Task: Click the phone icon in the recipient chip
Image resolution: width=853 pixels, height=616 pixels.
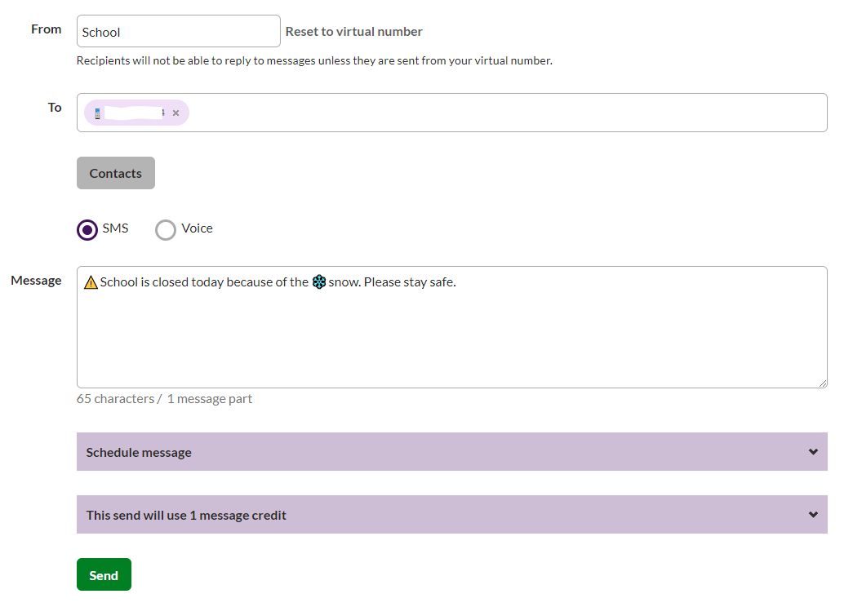Action: (x=98, y=113)
